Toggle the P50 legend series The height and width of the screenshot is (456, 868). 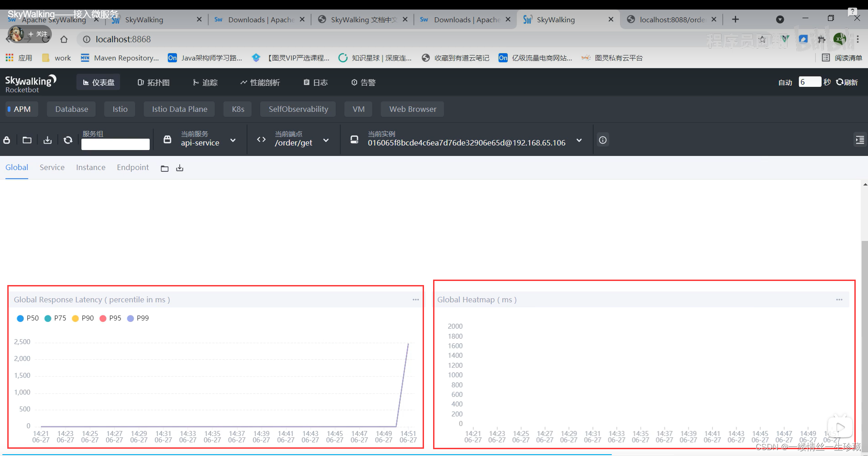point(28,318)
